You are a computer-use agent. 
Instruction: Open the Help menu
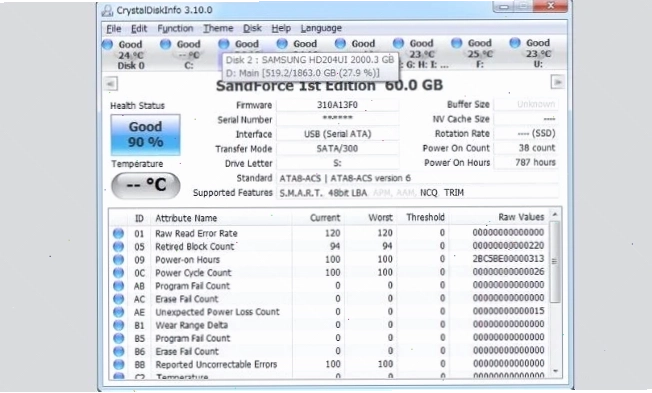(281, 28)
